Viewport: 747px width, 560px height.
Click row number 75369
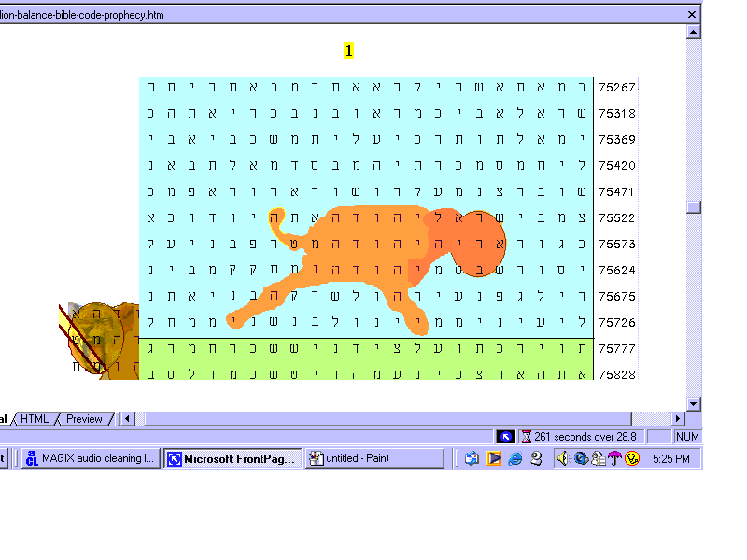pos(617,140)
